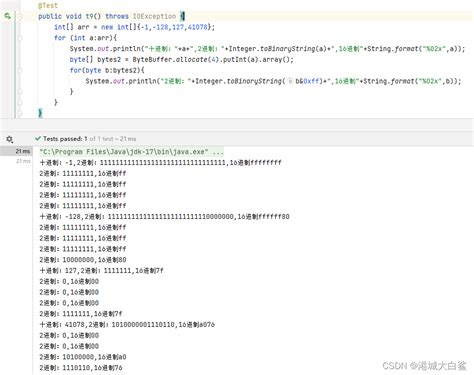
Task: Select the highlighted 21 ms test row
Action: click(x=16, y=151)
